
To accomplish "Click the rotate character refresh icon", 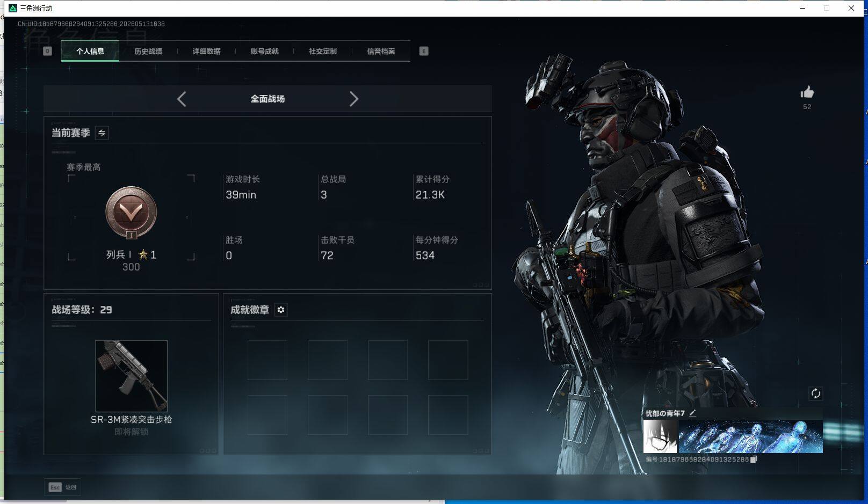I will pos(815,393).
